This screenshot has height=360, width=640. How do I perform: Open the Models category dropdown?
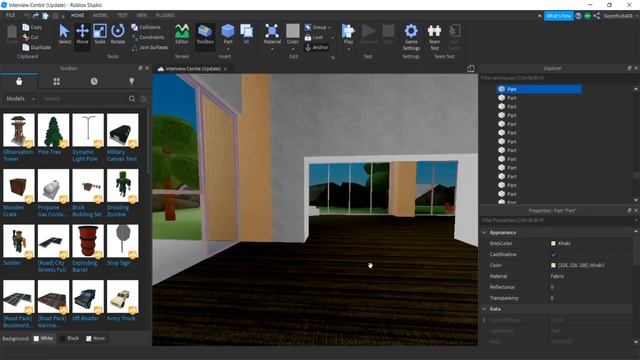tap(20, 99)
